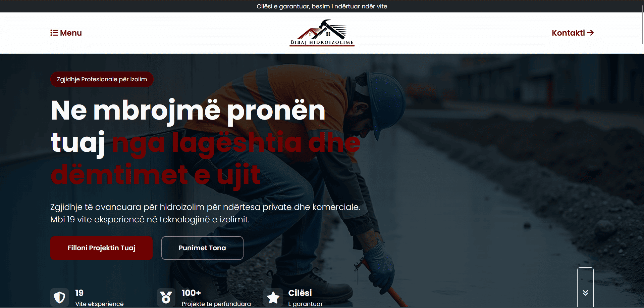Click the top announcement banner text
Screen dimensions: 644x308
click(322, 6)
